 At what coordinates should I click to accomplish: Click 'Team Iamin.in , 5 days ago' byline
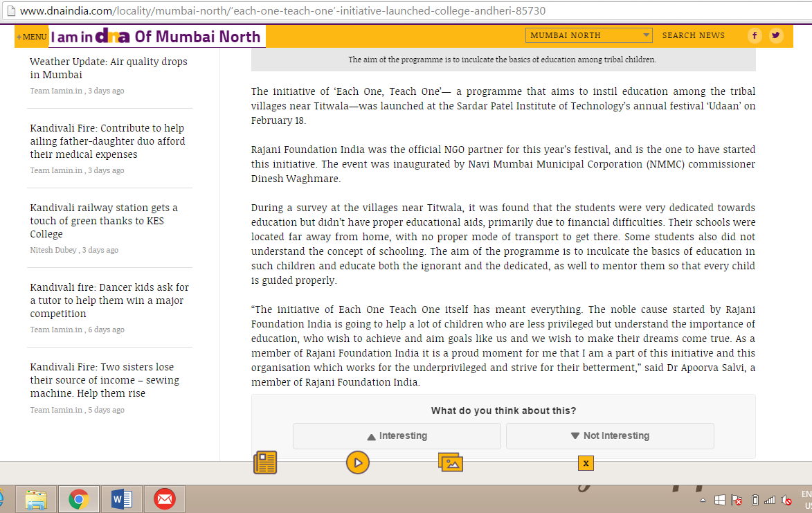click(77, 410)
